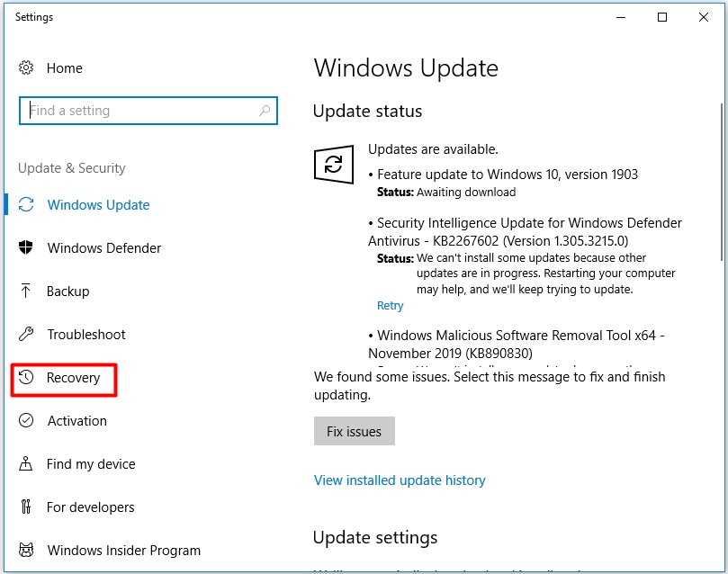
Task: Click the Windows Update sync arrows icon
Action: (26, 204)
